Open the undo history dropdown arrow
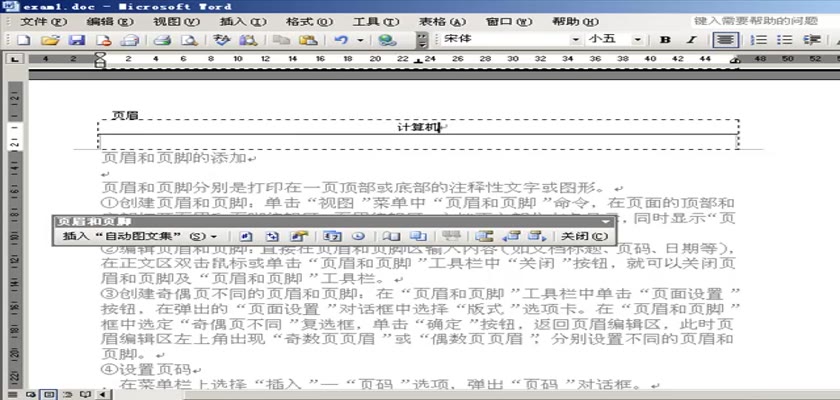The image size is (840, 400). [361, 40]
